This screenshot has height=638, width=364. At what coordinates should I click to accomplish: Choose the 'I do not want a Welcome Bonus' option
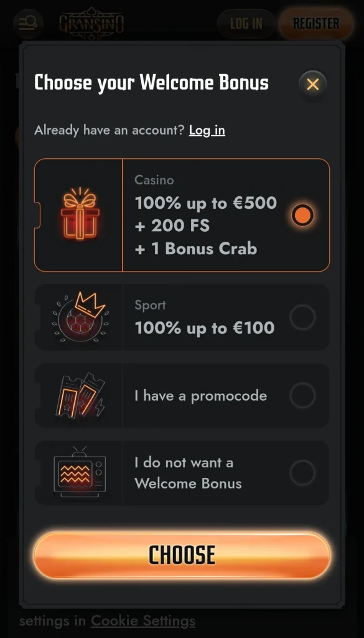303,473
